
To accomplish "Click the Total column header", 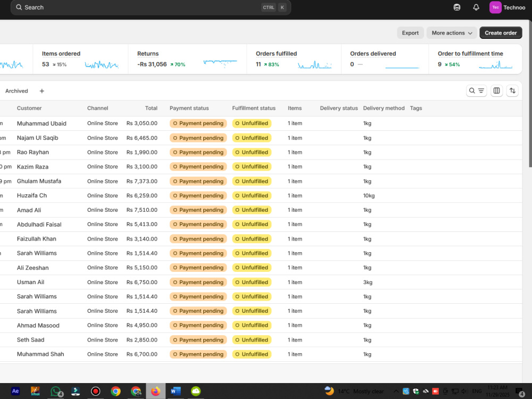I will pyautogui.click(x=151, y=108).
